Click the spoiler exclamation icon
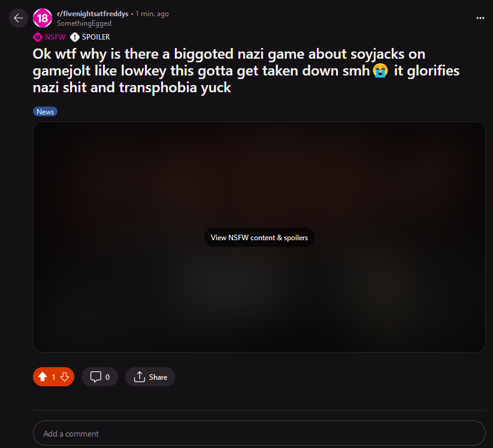The width and height of the screenshot is (493, 448). [74, 37]
